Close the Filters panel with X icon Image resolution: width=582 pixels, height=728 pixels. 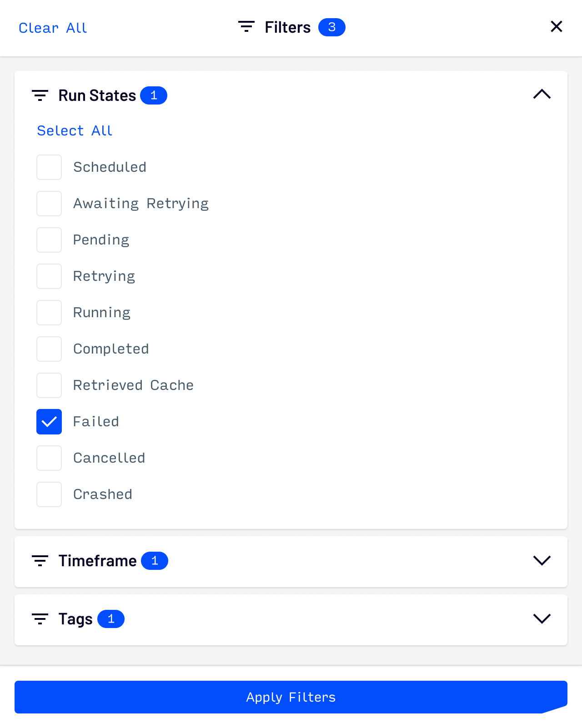click(557, 27)
